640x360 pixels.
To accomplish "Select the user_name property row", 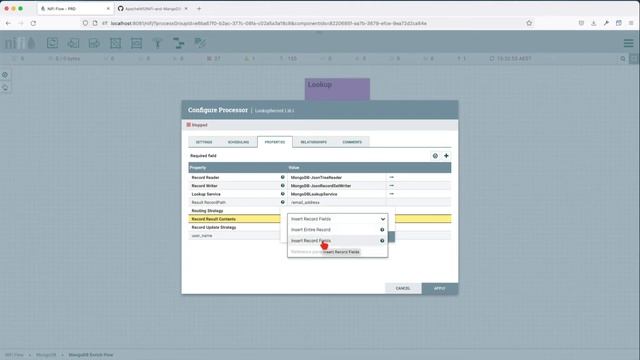I will pyautogui.click(x=235, y=236).
